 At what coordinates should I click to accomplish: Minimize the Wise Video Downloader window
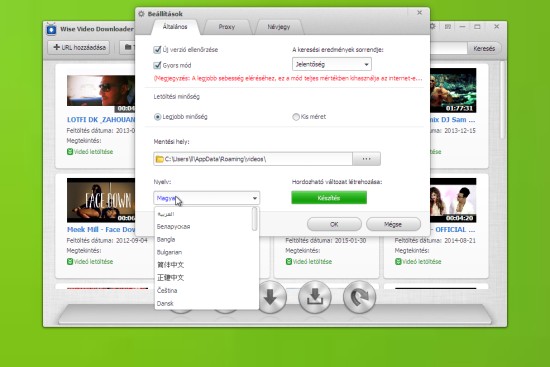click(463, 27)
